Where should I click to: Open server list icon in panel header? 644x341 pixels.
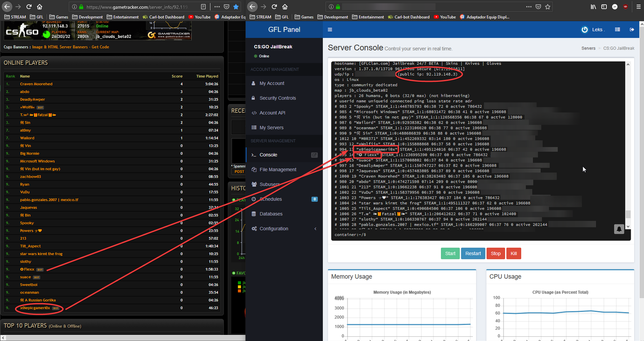point(617,29)
